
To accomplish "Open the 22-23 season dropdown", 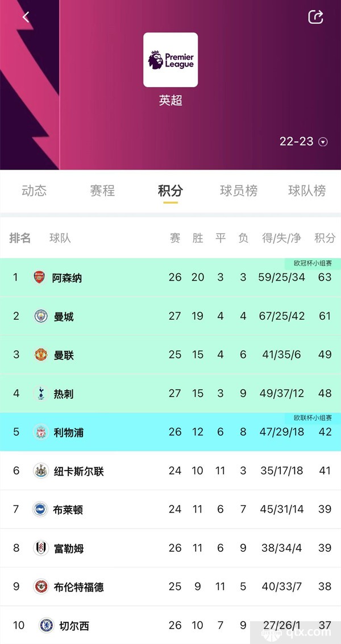I will [x=303, y=142].
